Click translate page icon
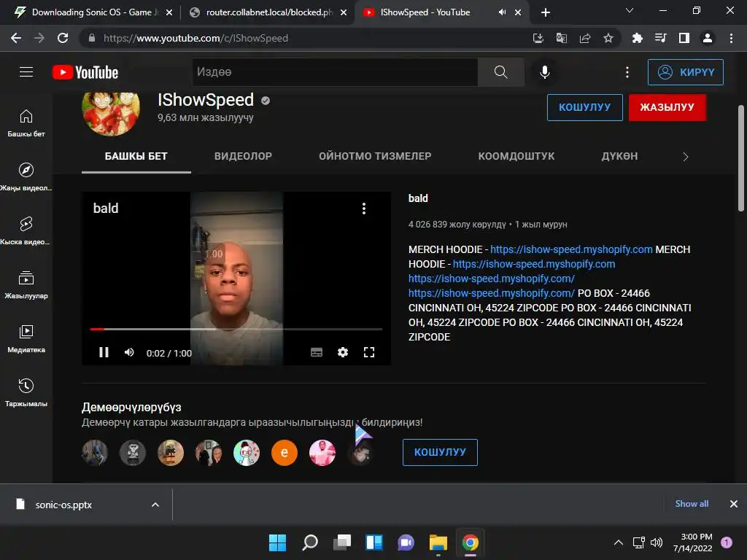The width and height of the screenshot is (747, 560). [x=562, y=38]
